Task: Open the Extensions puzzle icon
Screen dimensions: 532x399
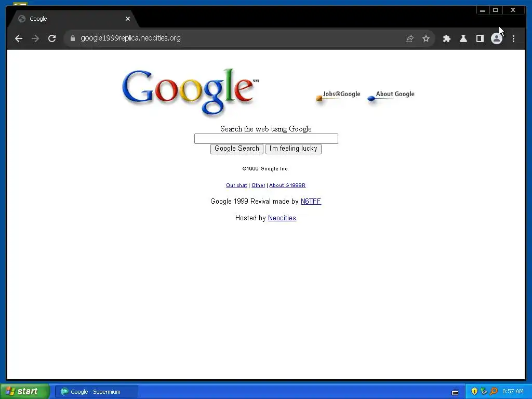Action: click(x=446, y=38)
